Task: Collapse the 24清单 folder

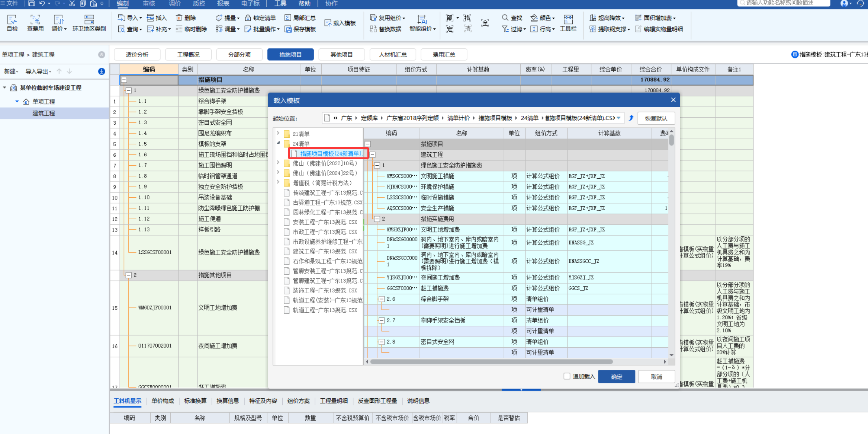Action: (x=278, y=143)
